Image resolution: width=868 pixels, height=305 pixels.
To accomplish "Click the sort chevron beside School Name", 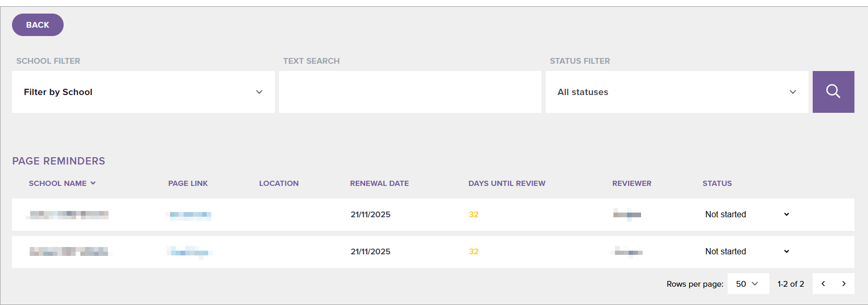I will (93, 183).
